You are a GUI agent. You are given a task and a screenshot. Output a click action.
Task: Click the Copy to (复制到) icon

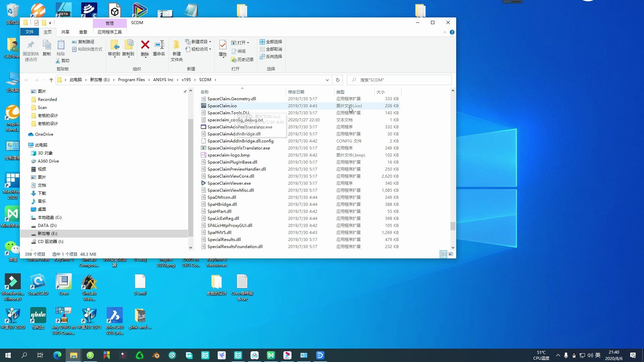coord(128,45)
